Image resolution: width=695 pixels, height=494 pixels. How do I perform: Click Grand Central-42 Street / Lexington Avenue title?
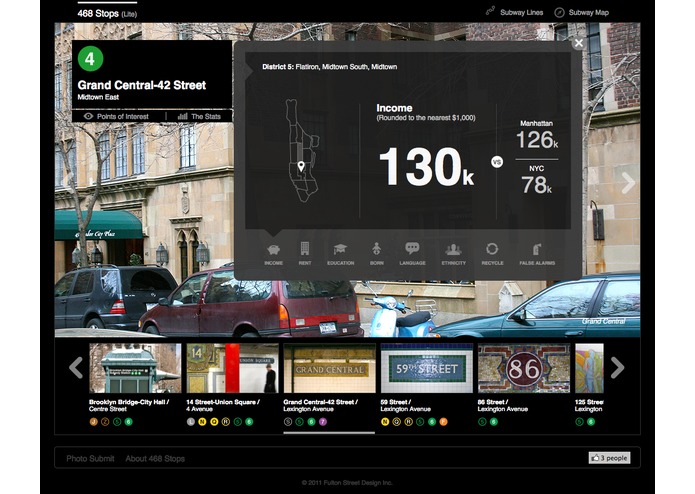[320, 405]
